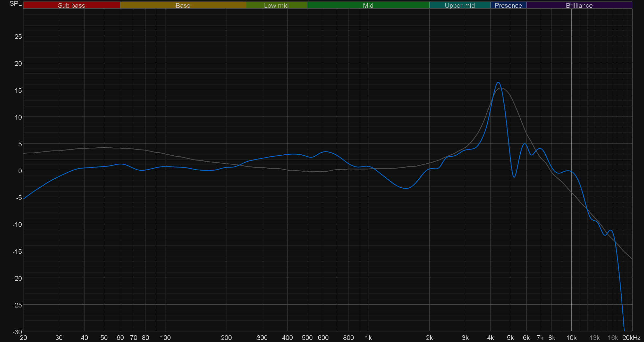The height and width of the screenshot is (342, 644).
Task: Click the SPL axis label
Action: click(15, 4)
